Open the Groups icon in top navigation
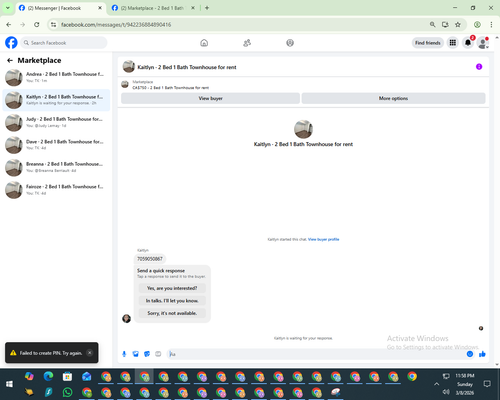Screen dimensions: 500x400 tap(290, 43)
